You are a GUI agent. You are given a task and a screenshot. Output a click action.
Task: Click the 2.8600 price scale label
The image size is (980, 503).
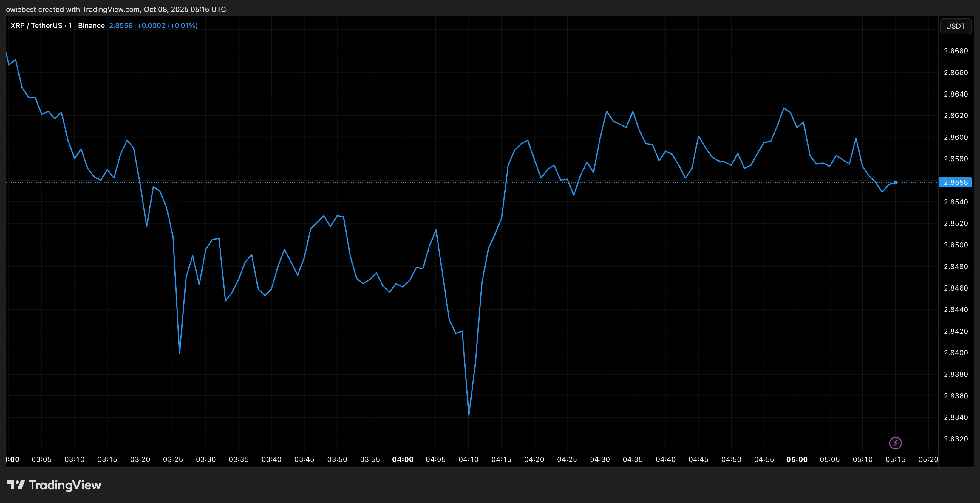[x=956, y=137]
